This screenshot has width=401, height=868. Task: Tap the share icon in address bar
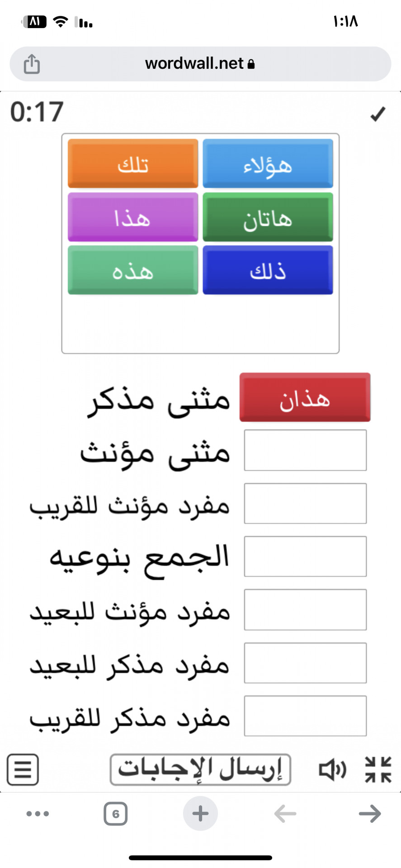pyautogui.click(x=32, y=64)
